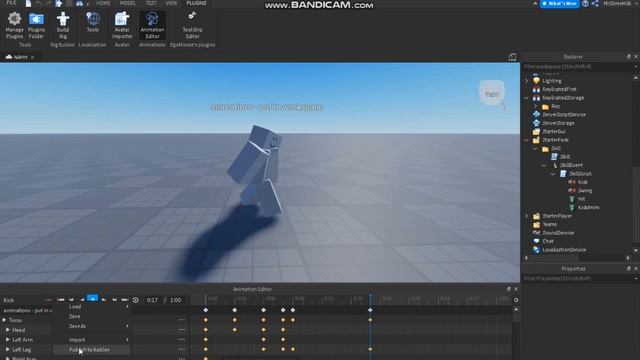Switch to the VIEW ribbon tab
The image size is (640, 360).
coord(171,3)
